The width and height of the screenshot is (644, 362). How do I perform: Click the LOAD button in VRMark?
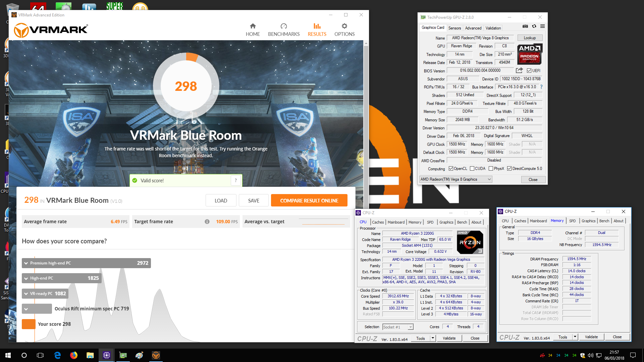click(221, 200)
